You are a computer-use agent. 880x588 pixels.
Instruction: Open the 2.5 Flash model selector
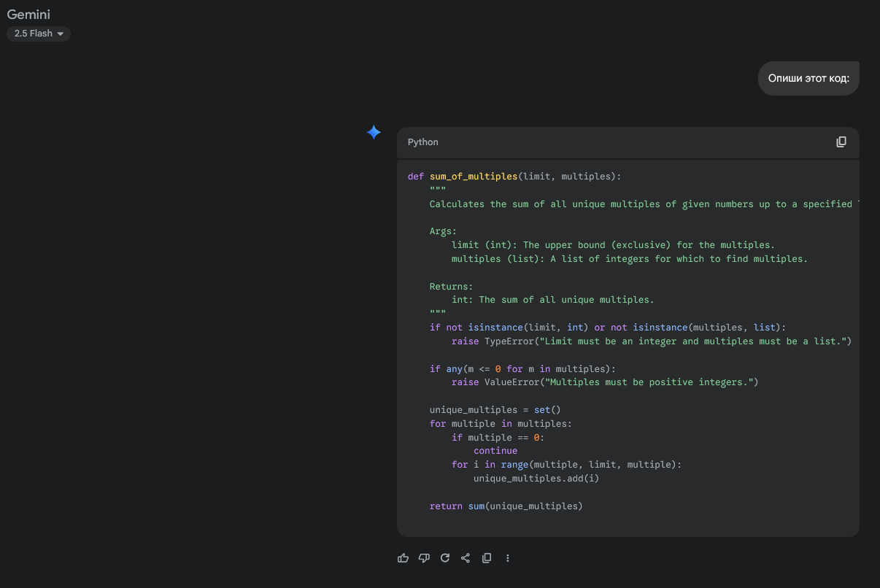[39, 34]
